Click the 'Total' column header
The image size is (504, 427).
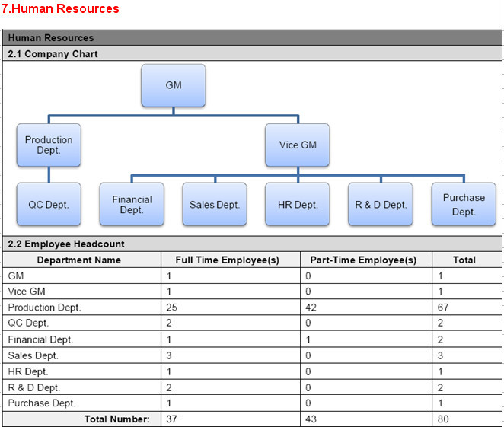pyautogui.click(x=467, y=260)
